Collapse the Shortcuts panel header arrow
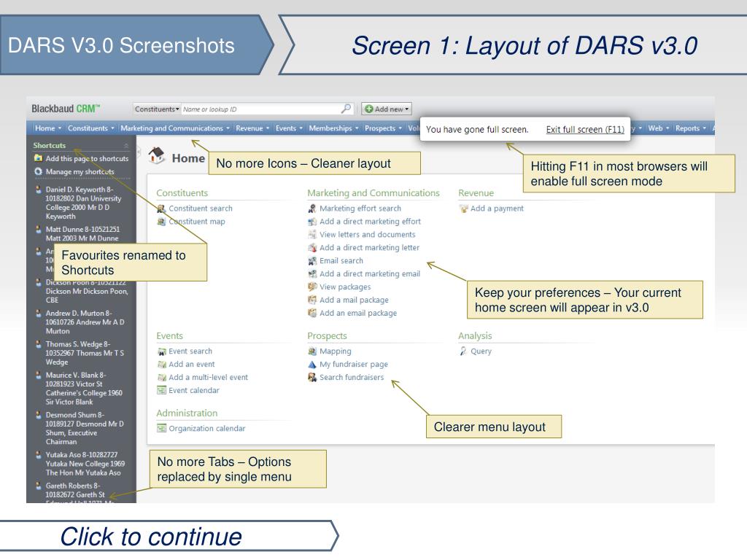The width and height of the screenshot is (747, 560). click(x=126, y=146)
